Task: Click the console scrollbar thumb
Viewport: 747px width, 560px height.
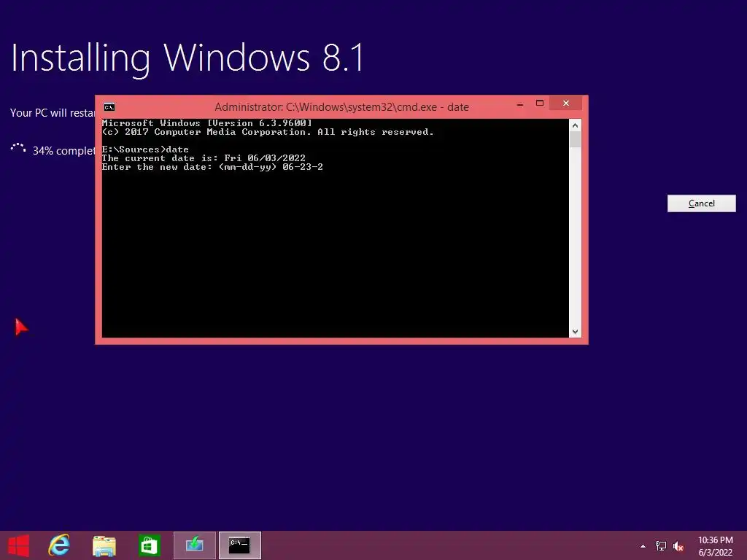Action: pos(575,139)
